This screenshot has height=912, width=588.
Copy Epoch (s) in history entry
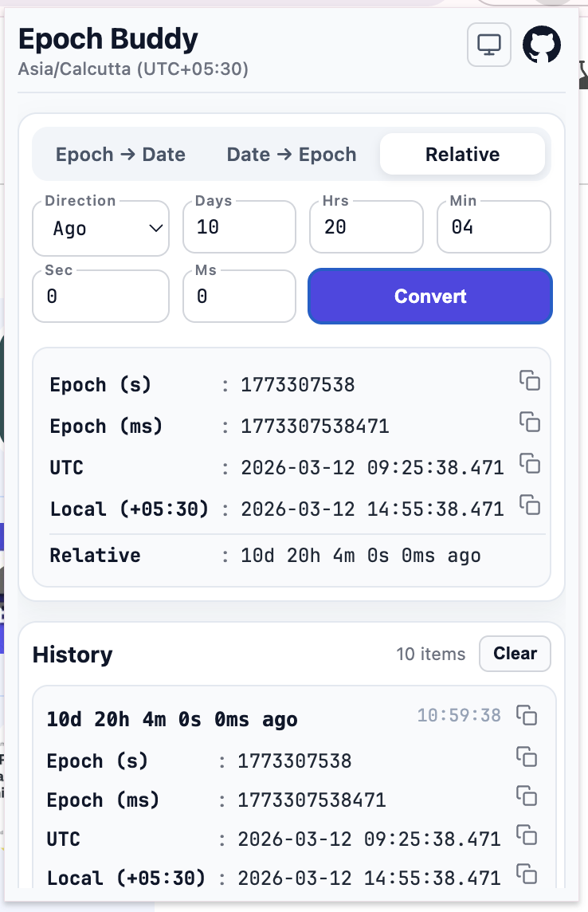point(527,757)
